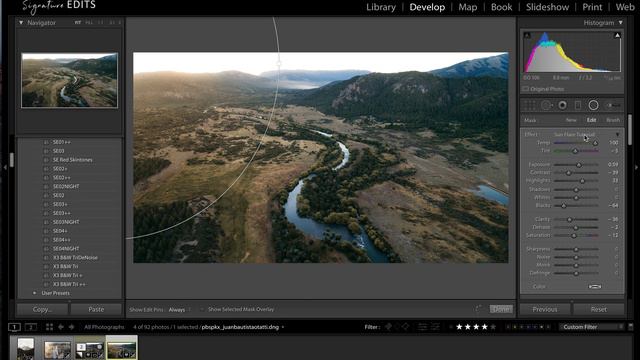Toggle histogram highlight clipping indicator
Image resolution: width=640 pixels, height=360 pixels.
click(x=617, y=36)
